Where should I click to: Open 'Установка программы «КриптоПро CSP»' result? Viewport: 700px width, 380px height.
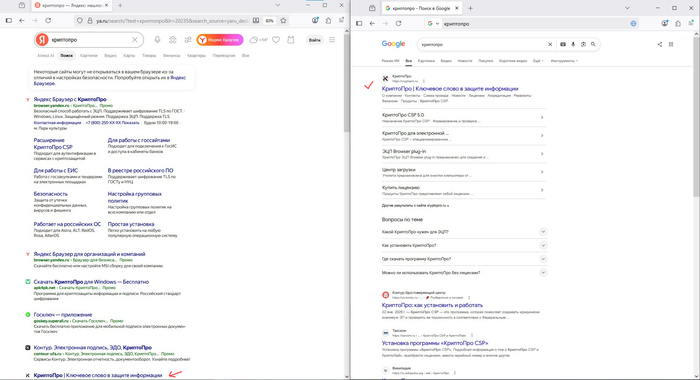point(435,343)
